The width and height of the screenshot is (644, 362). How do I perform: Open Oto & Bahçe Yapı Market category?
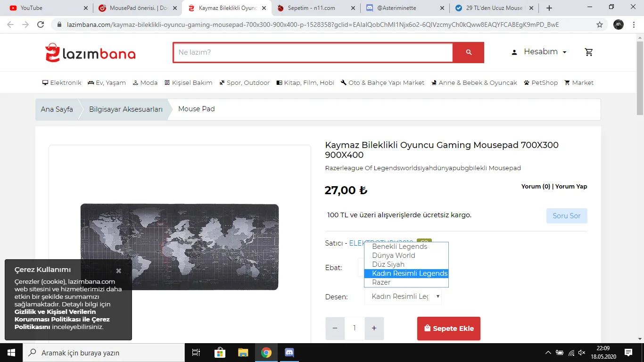click(382, 82)
